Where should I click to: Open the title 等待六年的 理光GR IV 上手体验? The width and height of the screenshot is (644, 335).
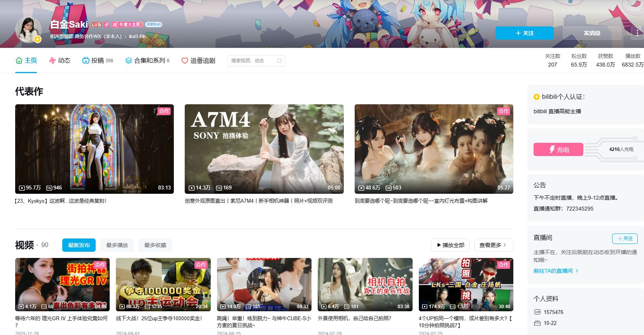pos(61,321)
